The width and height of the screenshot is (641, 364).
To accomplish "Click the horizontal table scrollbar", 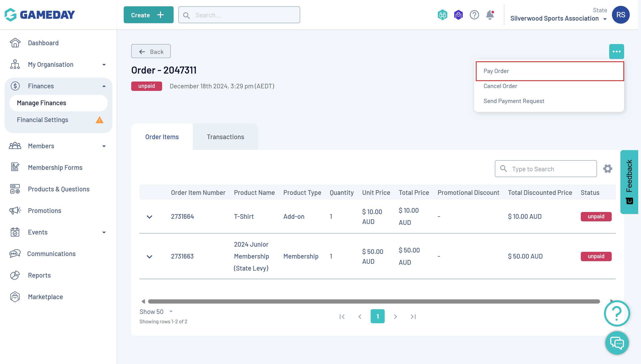I will point(374,301).
